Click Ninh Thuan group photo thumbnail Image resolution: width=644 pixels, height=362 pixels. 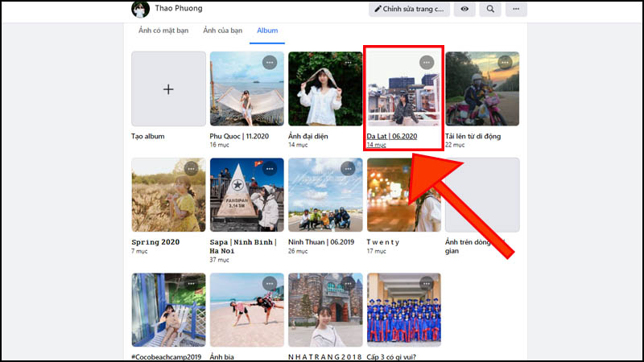coord(325,195)
